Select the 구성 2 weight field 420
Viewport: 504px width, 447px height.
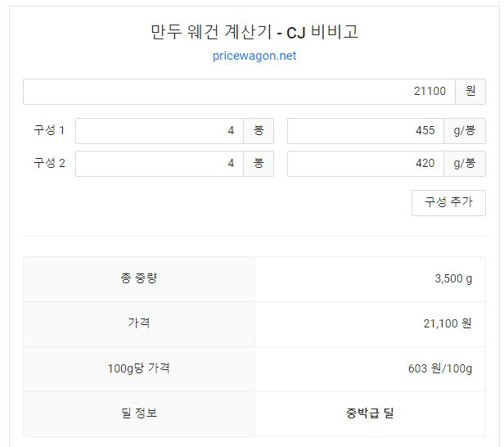[366, 164]
